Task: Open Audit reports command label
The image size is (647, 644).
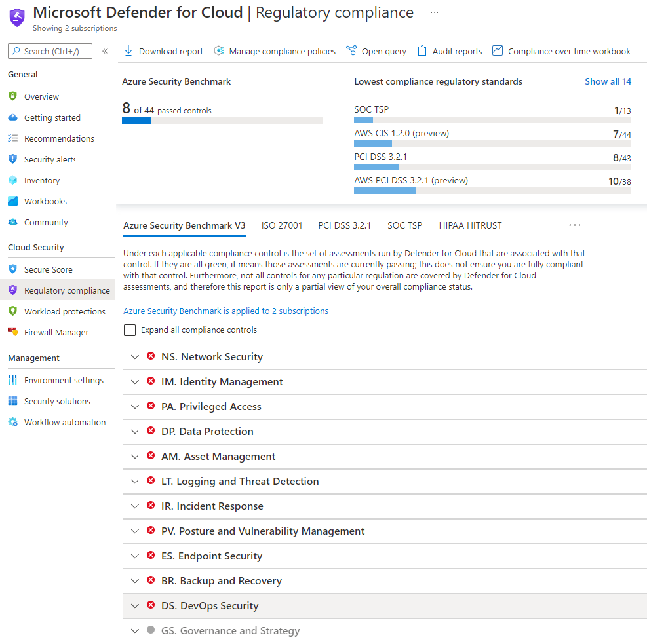Action: click(457, 51)
